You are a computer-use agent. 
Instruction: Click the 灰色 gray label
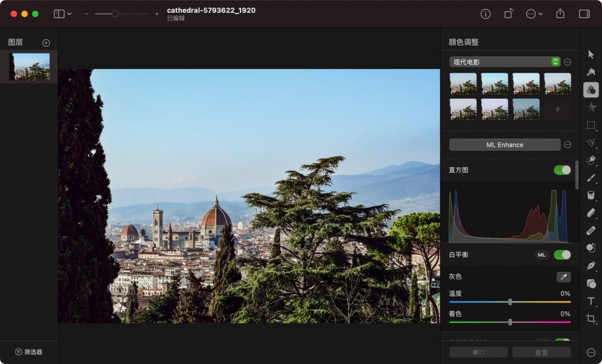(455, 276)
